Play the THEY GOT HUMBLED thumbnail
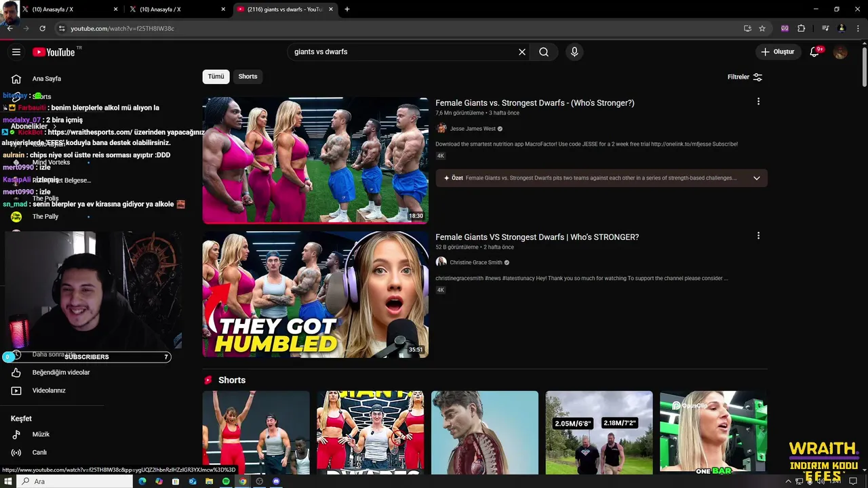Screen dimensions: 868x488 coord(315,294)
